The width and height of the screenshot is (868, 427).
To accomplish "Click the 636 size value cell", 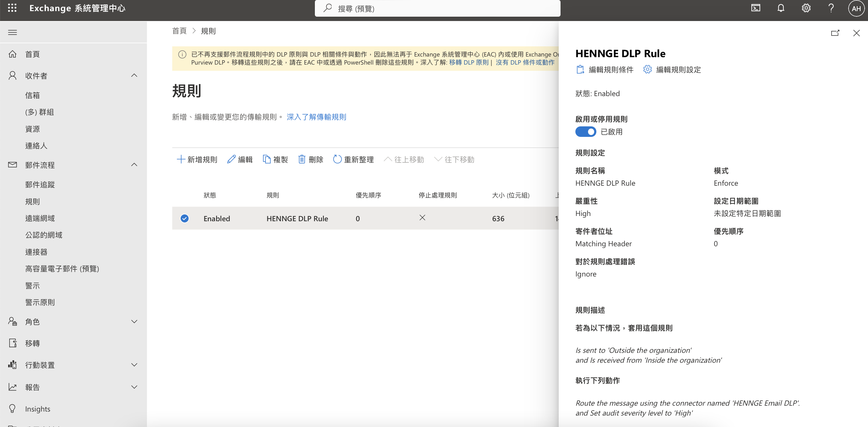I will pos(498,218).
